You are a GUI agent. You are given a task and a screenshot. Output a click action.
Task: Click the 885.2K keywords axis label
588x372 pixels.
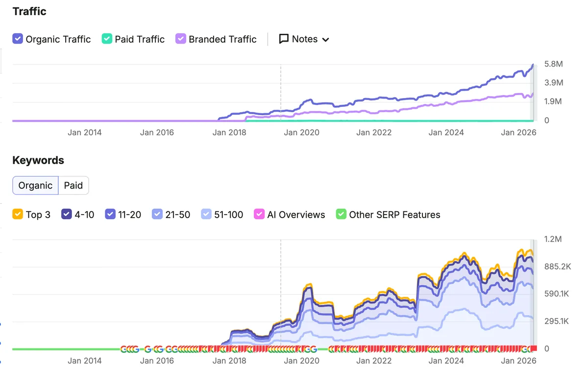coord(558,267)
